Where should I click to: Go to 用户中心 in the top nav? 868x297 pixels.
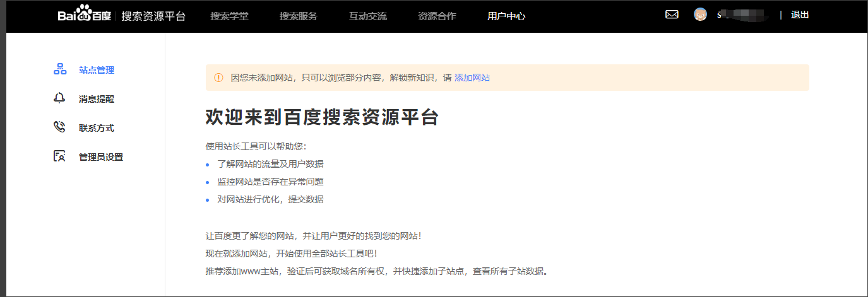tap(506, 16)
